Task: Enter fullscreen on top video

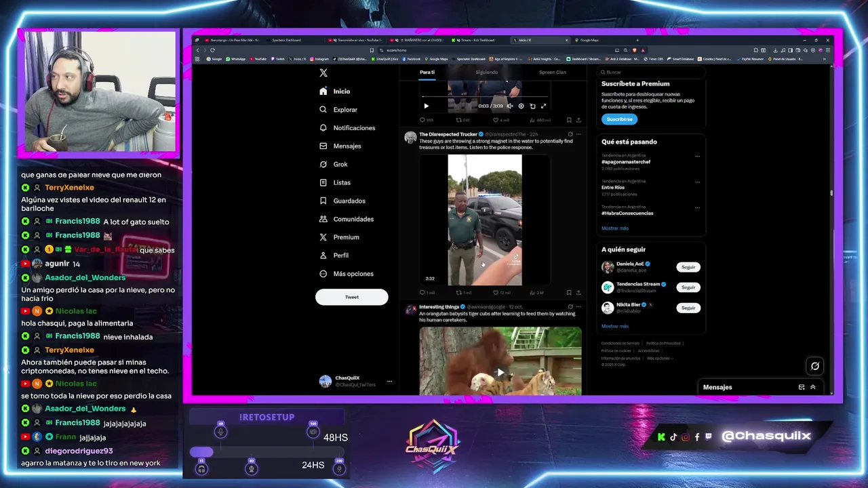Action: 543,106
